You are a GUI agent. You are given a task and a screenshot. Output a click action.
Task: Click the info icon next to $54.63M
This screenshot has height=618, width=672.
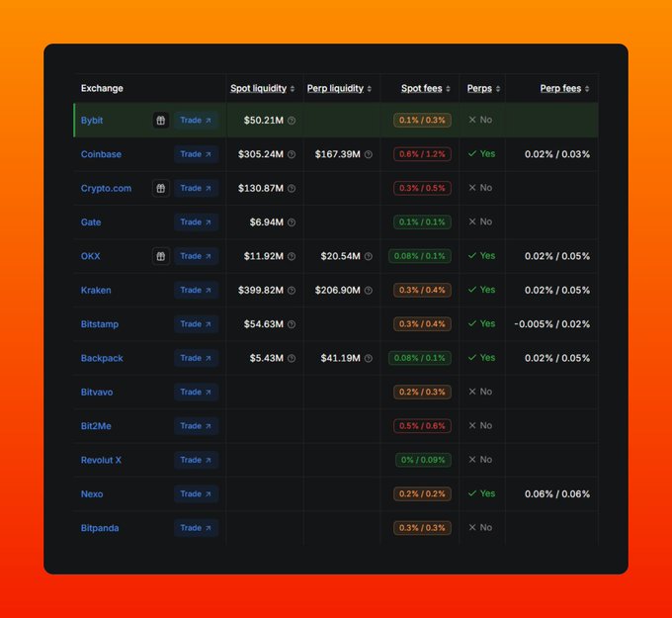tap(292, 324)
